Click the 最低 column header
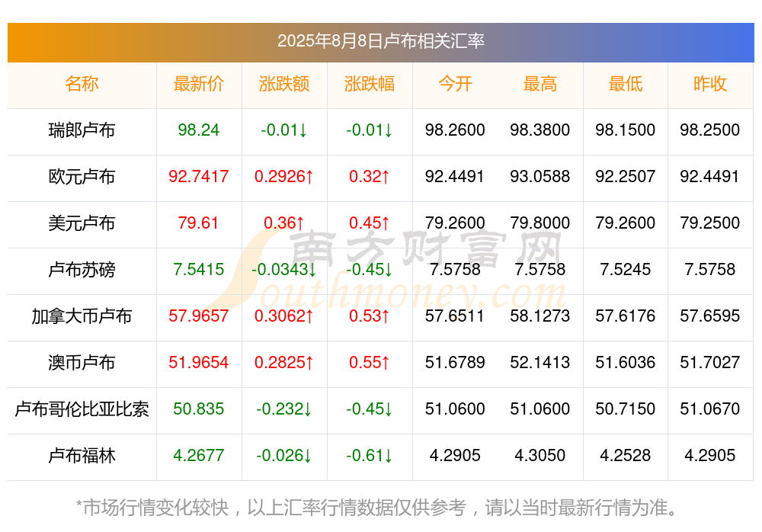The image size is (762, 532). 626,84
